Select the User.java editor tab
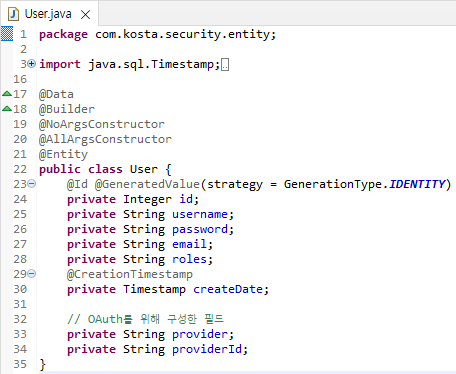This screenshot has width=456, height=374. tap(49, 14)
